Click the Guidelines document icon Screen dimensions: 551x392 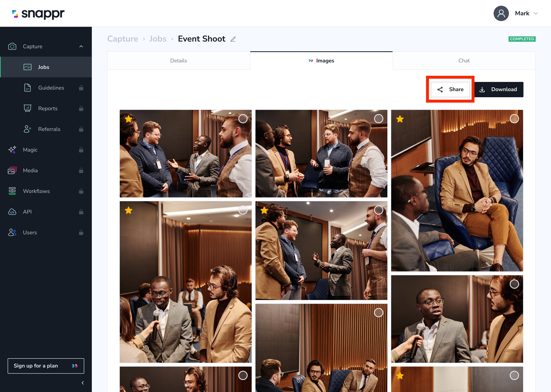pos(28,88)
